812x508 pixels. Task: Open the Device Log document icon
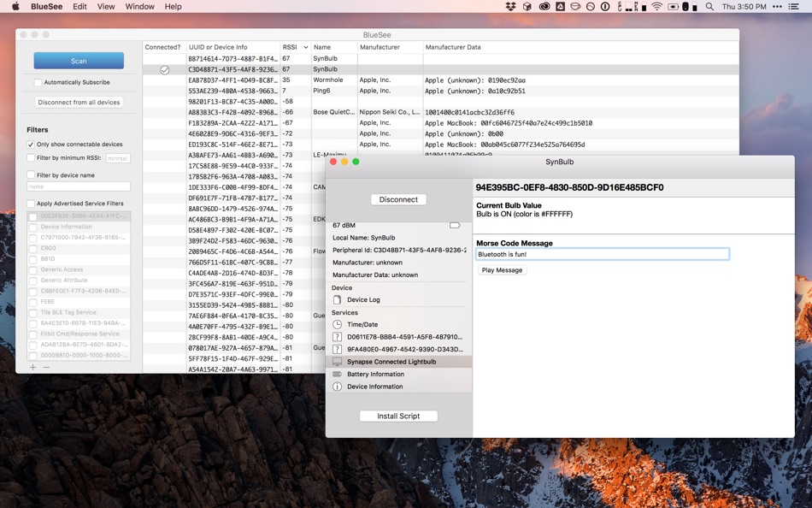coord(337,299)
